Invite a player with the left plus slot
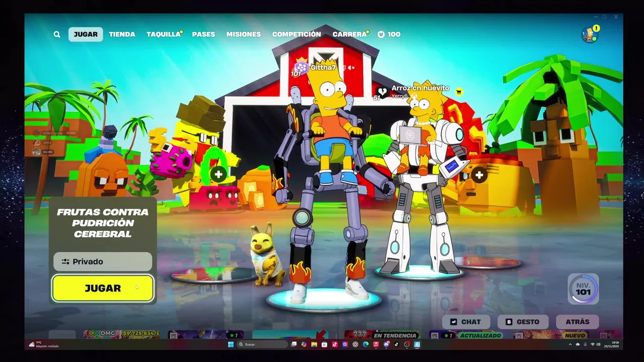The image size is (644, 362). tap(218, 174)
